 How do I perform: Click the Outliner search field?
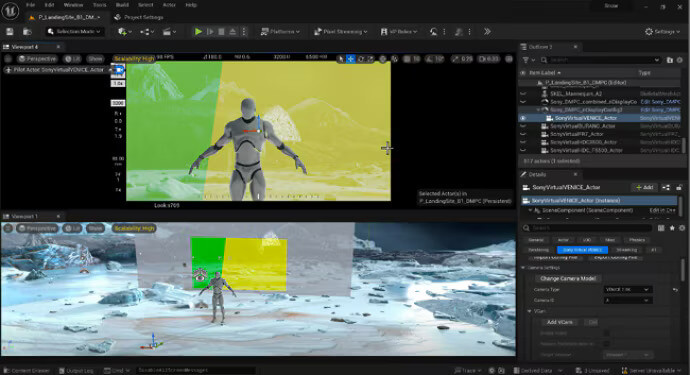click(601, 60)
